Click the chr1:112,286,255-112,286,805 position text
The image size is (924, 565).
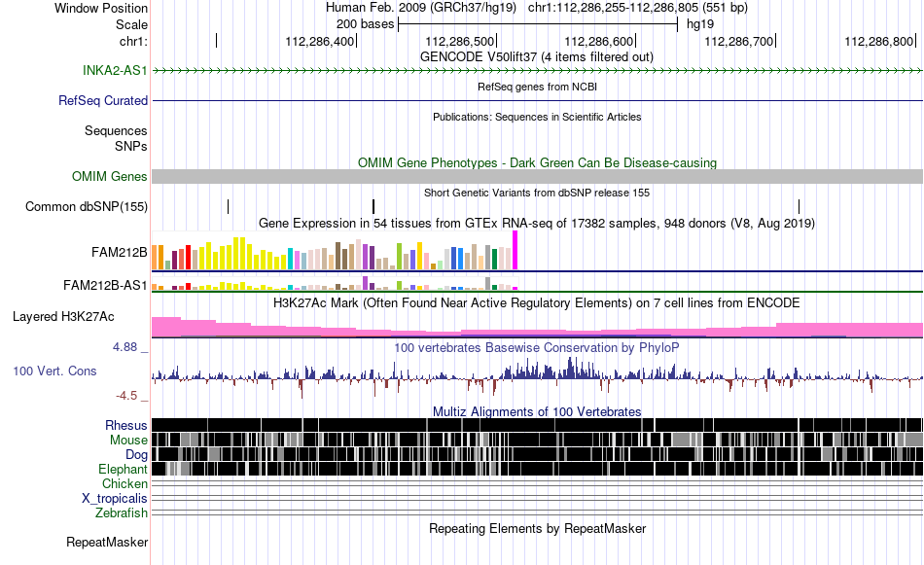[x=638, y=8]
